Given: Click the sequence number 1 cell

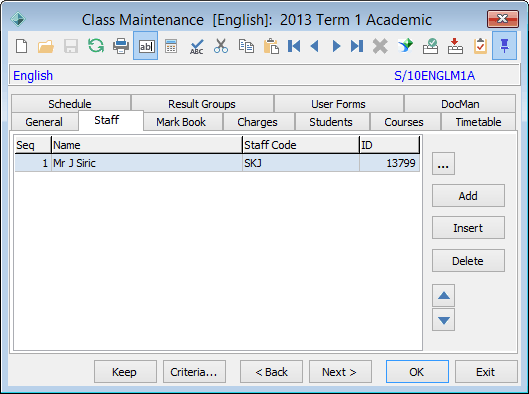Looking at the screenshot, I should (33, 163).
